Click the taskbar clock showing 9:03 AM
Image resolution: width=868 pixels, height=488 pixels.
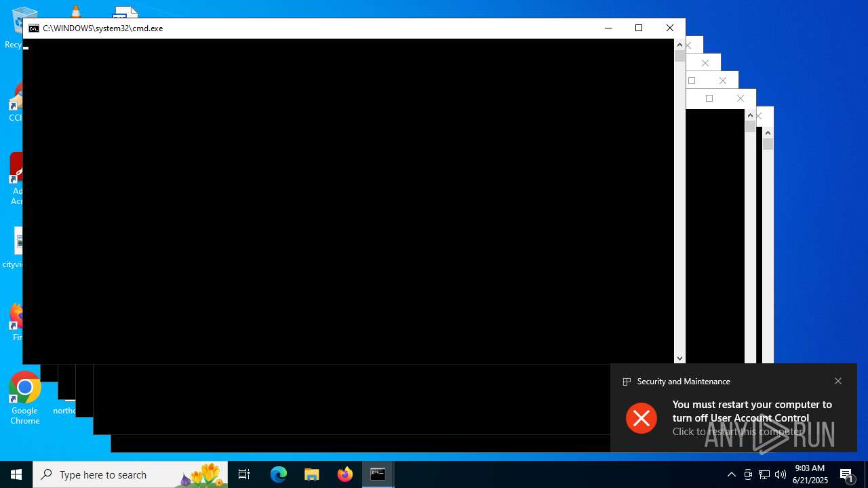[x=810, y=474]
